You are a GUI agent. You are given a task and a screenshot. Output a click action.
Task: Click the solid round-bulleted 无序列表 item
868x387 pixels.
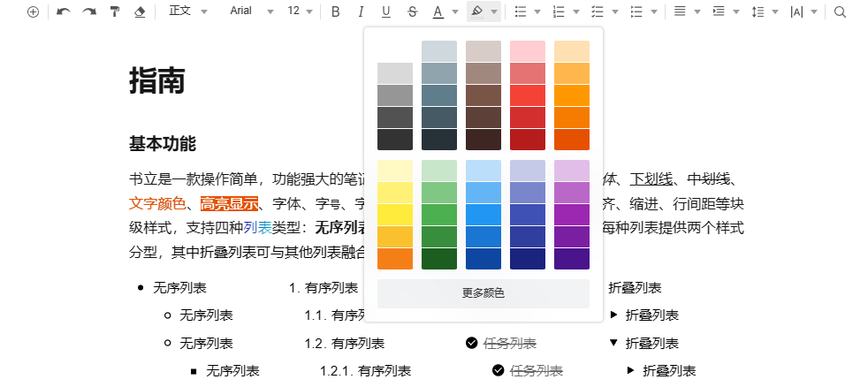point(179,288)
